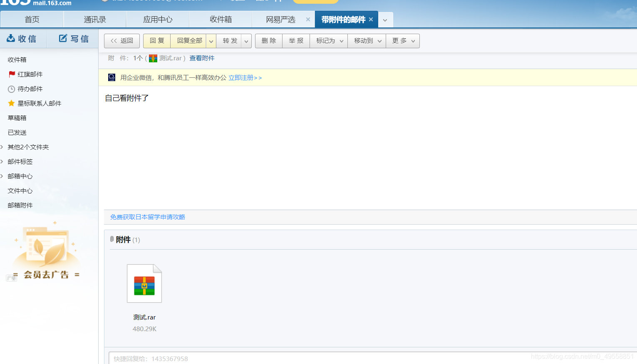Click the 测试.rar file name under thumbnail
The width and height of the screenshot is (637, 364).
coord(144,317)
